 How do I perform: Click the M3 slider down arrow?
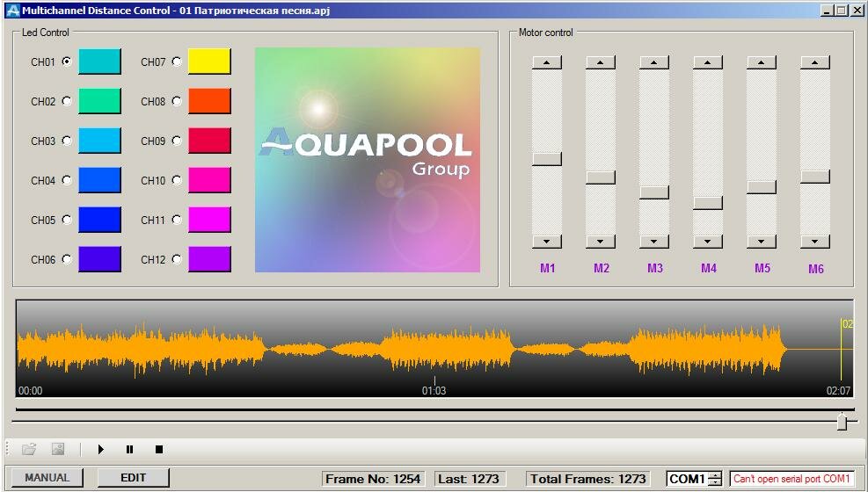pos(654,242)
